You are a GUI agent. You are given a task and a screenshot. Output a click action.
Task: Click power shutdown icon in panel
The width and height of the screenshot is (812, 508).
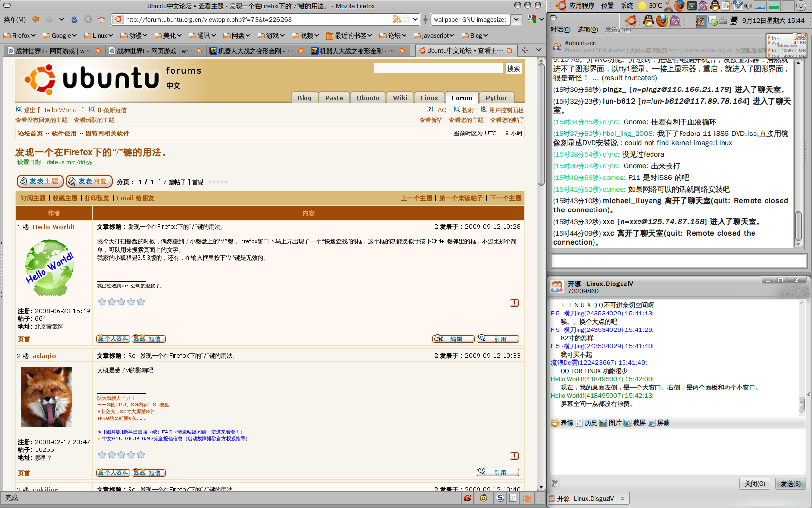point(801,6)
